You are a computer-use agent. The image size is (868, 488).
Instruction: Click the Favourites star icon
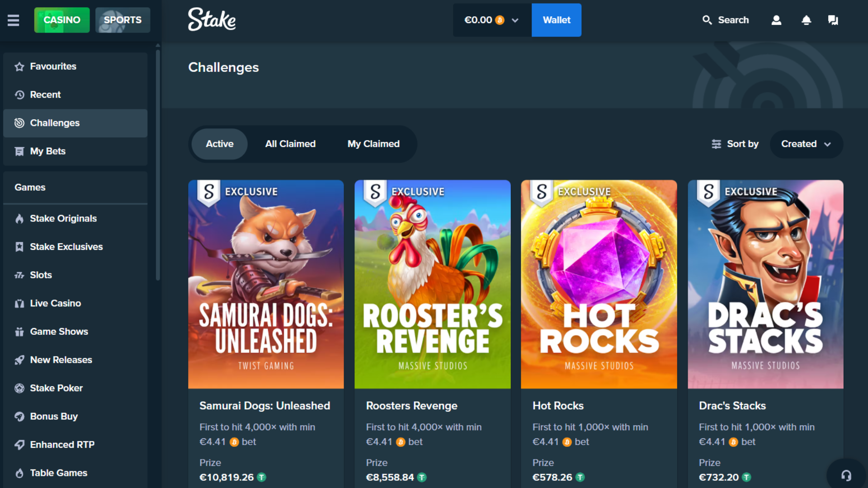click(x=19, y=66)
